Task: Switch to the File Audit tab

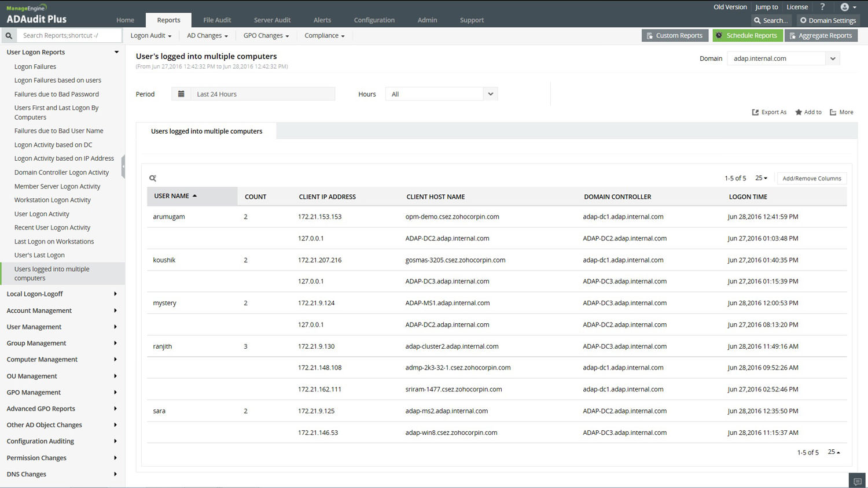Action: [x=217, y=20]
